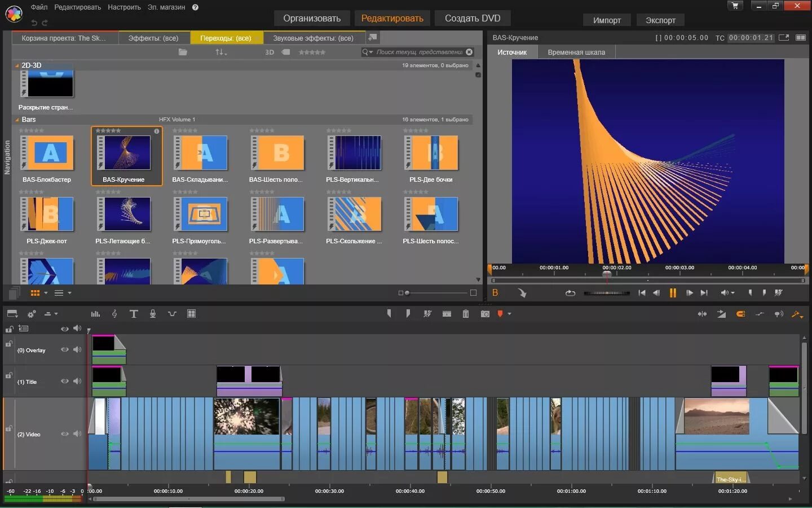
Task: Click the tags filter icon in library
Action: [x=286, y=52]
